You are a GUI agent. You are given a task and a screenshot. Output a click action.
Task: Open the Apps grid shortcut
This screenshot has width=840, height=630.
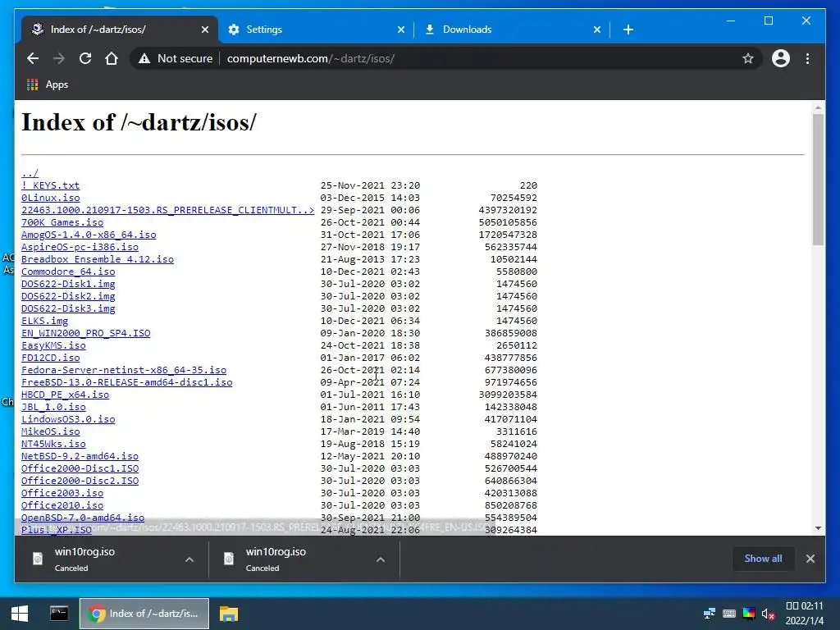coord(48,84)
